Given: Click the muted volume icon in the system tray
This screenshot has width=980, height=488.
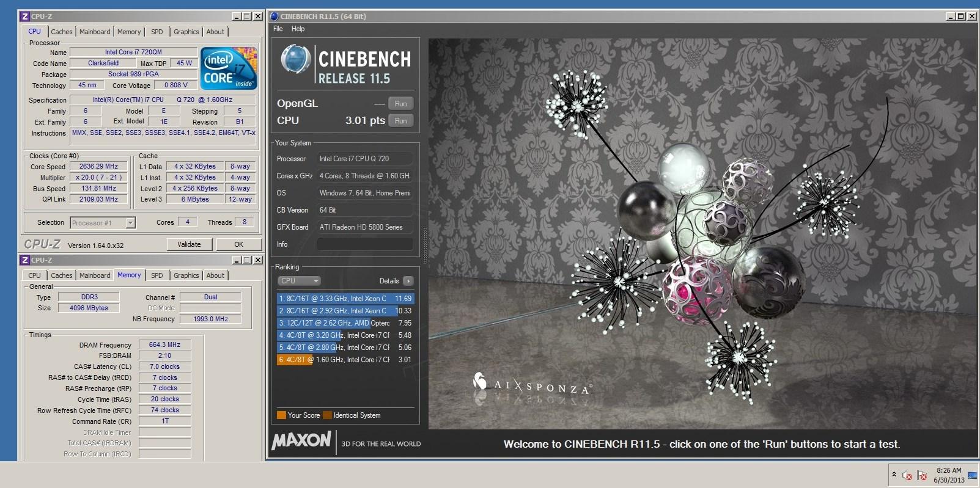Looking at the screenshot, I should tap(907, 475).
